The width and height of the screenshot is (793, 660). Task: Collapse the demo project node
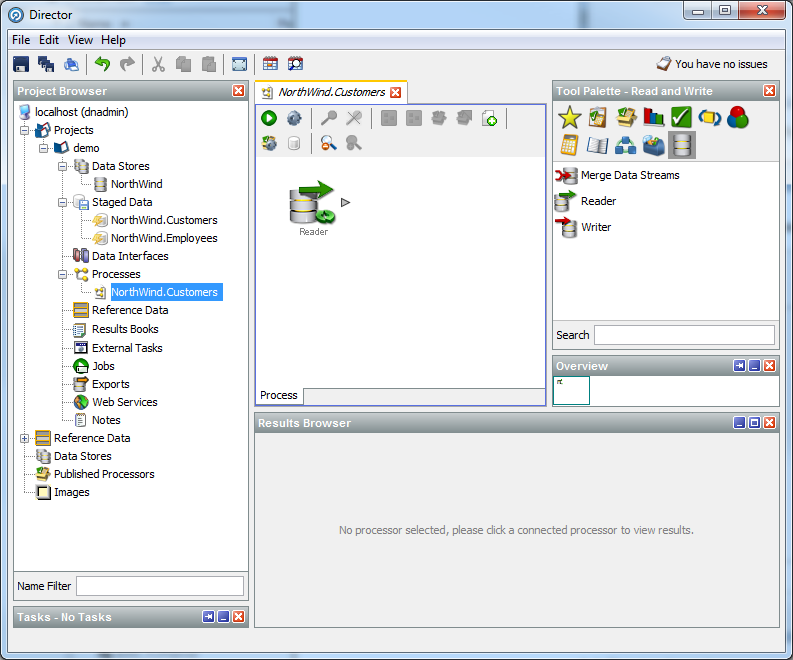pyautogui.click(x=43, y=148)
